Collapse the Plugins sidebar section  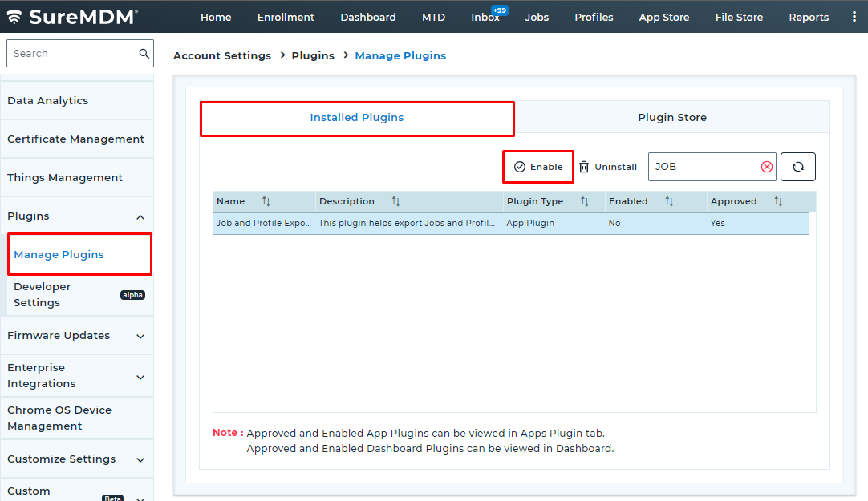(x=140, y=216)
